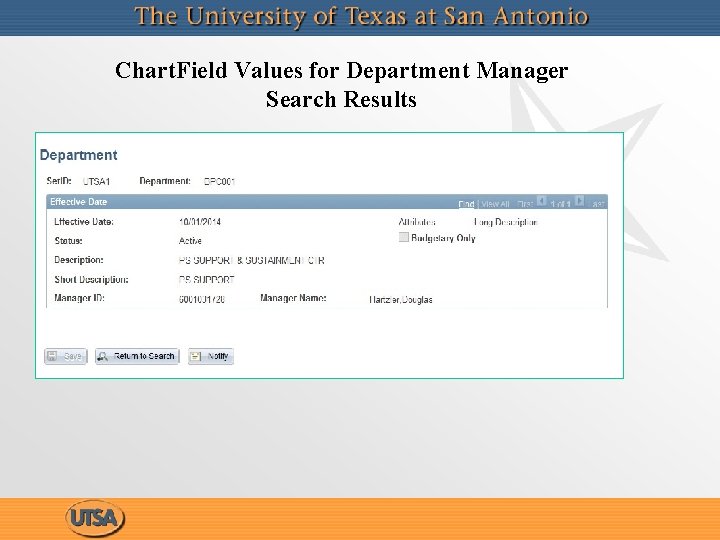Click the Manager Name label
720x540 pixels.
pos(293,298)
